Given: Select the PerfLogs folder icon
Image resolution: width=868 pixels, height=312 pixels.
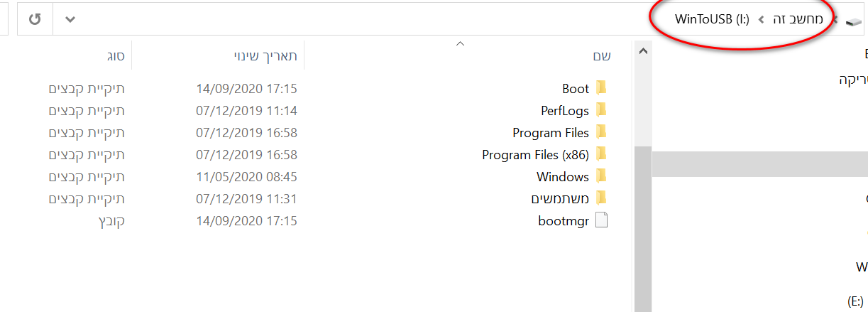Looking at the screenshot, I should [x=601, y=110].
